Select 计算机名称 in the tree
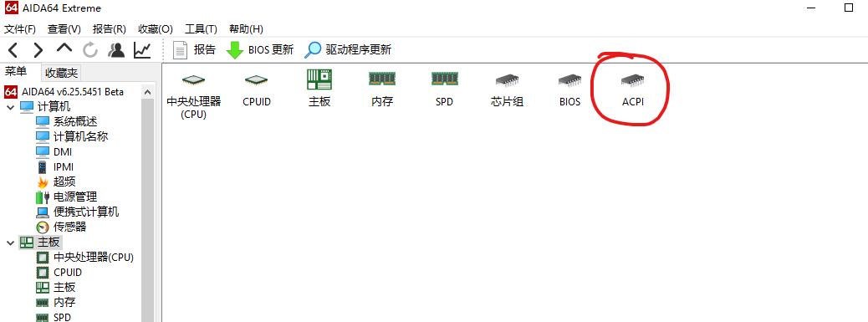 [x=72, y=136]
